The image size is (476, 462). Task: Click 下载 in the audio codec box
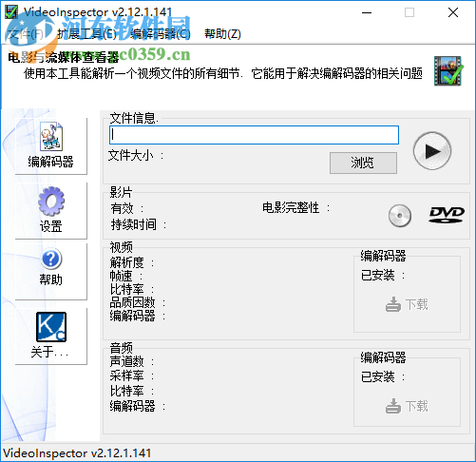point(407,406)
